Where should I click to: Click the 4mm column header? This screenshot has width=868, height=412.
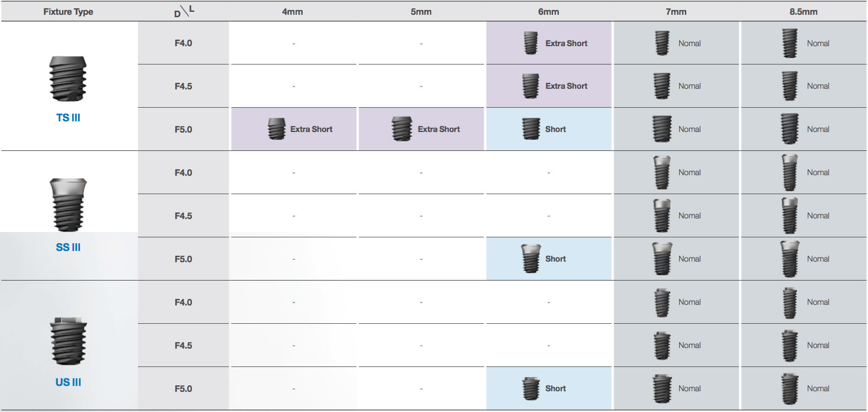pos(292,12)
